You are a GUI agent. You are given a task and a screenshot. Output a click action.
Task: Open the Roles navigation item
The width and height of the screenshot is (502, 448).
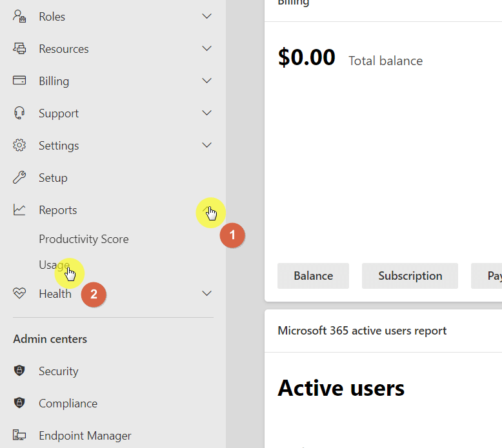pyautogui.click(x=52, y=17)
